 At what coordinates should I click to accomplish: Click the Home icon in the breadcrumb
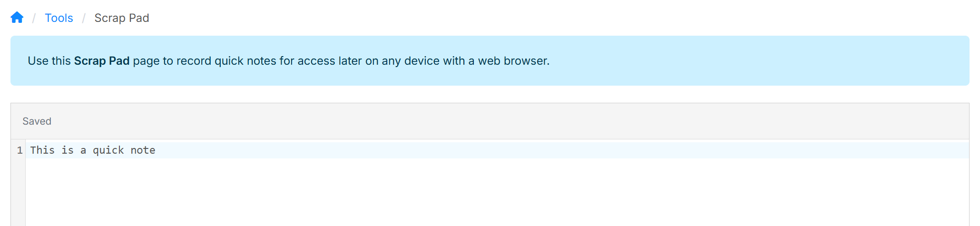pos(17,18)
